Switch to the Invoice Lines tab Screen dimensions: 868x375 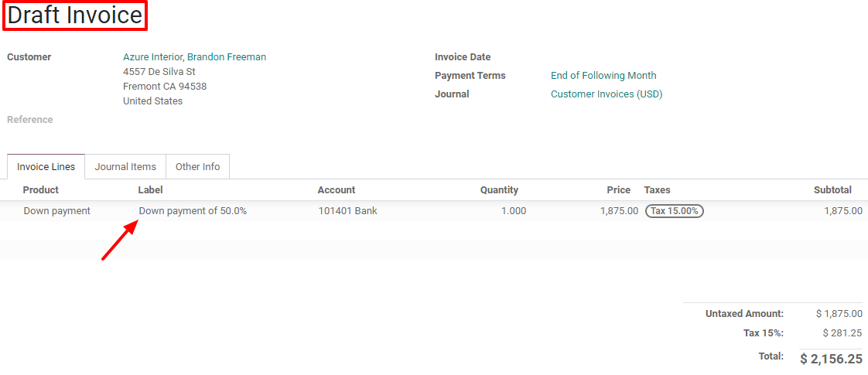pyautogui.click(x=46, y=167)
